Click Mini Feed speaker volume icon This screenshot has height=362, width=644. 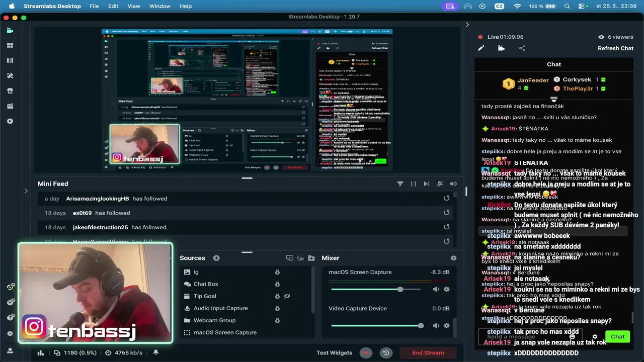(x=453, y=184)
